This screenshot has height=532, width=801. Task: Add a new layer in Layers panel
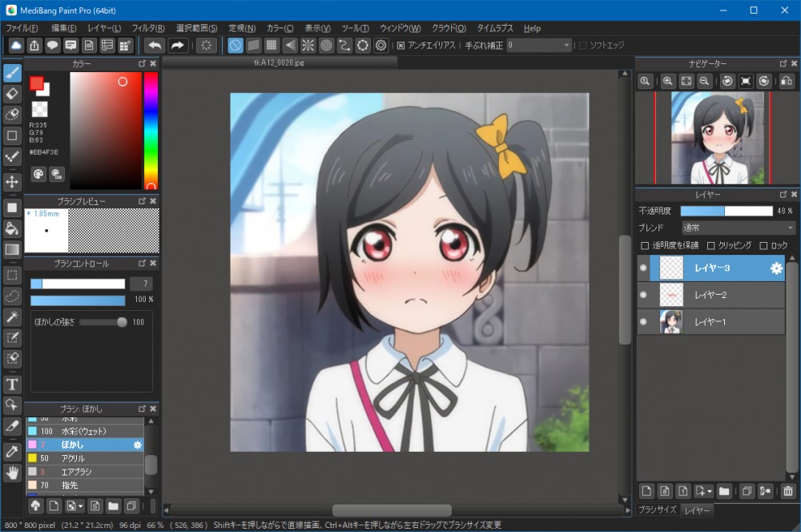pos(646,491)
